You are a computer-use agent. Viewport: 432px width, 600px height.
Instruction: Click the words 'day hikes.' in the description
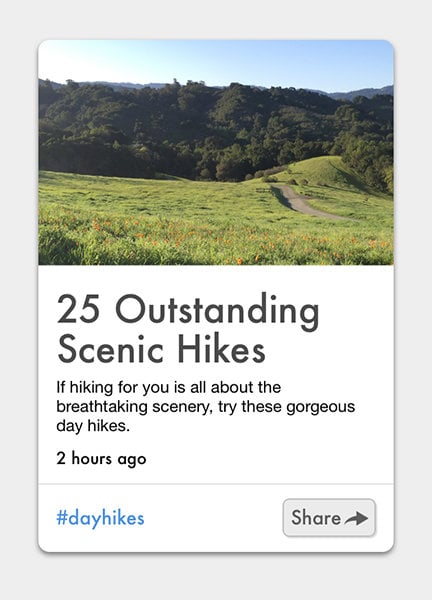coord(93,426)
